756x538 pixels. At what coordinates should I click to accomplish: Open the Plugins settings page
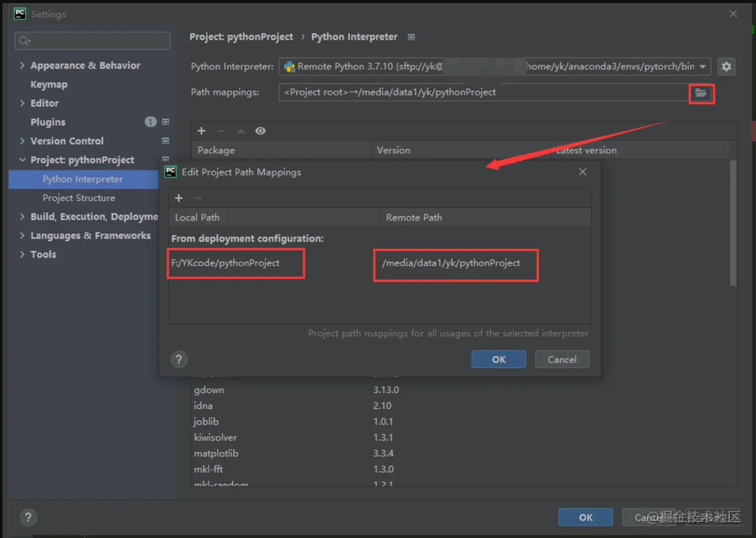coord(48,122)
